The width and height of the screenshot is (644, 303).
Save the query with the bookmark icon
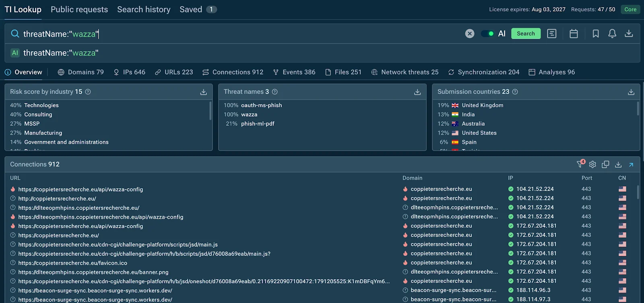coord(596,33)
